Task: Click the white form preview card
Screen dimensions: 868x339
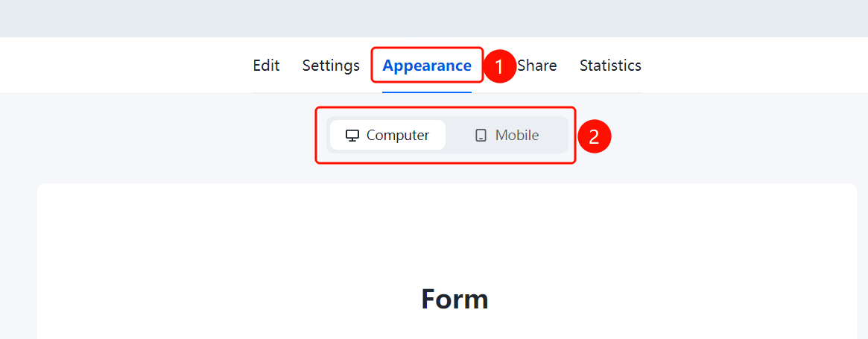Action: tap(447, 260)
